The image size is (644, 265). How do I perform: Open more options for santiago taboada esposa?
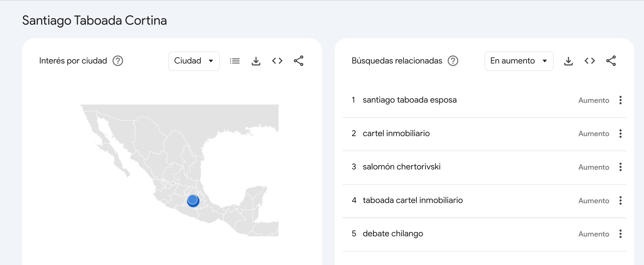click(620, 100)
